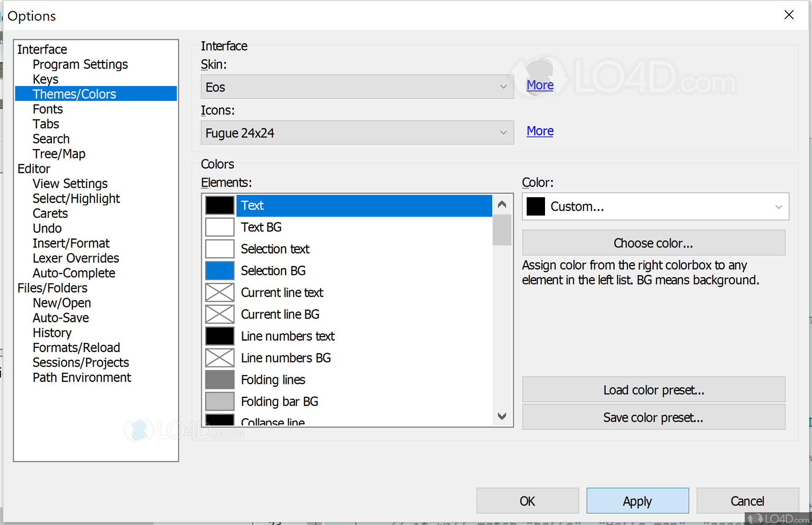This screenshot has width=812, height=525.
Task: Open the Color dropdown showing Custom
Action: pyautogui.click(x=655, y=207)
